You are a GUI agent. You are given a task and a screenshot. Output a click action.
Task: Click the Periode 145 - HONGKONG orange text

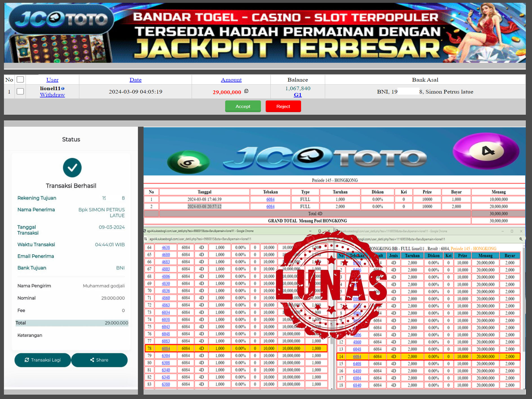tap(473, 249)
